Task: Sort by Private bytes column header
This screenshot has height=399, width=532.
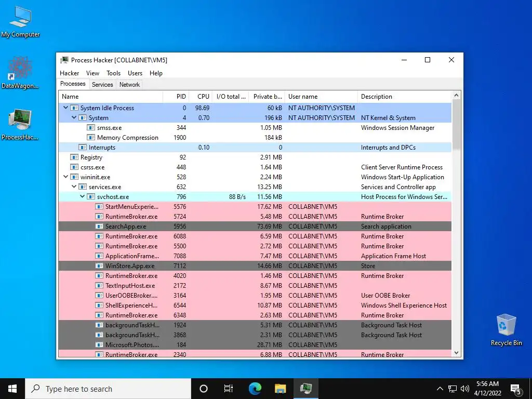Action: pos(267,97)
